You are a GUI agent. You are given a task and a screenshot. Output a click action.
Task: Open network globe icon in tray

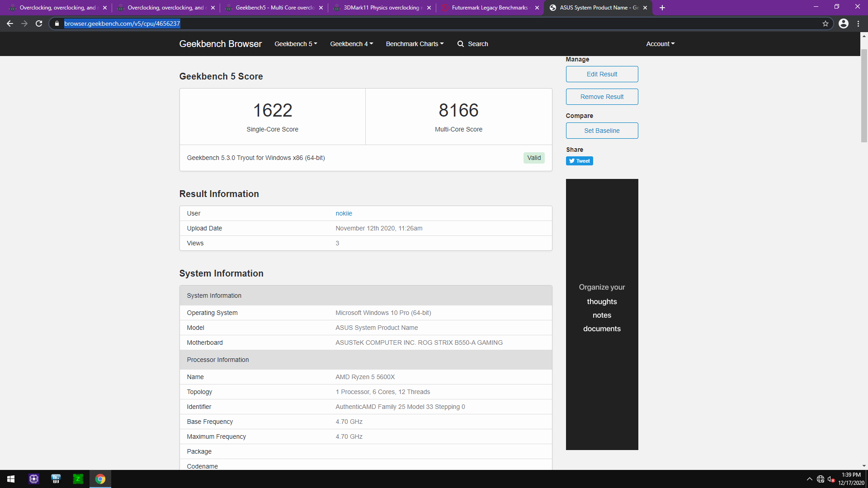[x=821, y=479]
